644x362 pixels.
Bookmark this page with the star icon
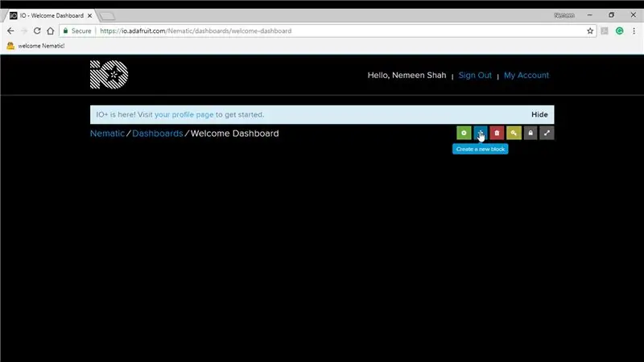(x=590, y=31)
